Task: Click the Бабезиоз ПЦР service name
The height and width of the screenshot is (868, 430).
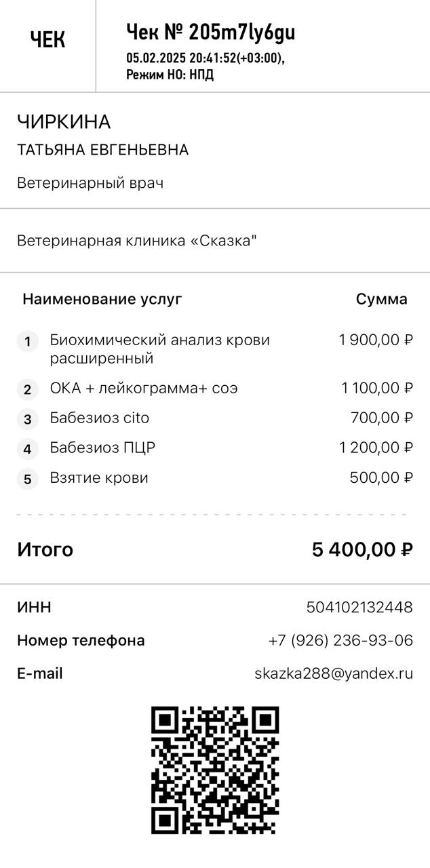Action: pyautogui.click(x=102, y=448)
